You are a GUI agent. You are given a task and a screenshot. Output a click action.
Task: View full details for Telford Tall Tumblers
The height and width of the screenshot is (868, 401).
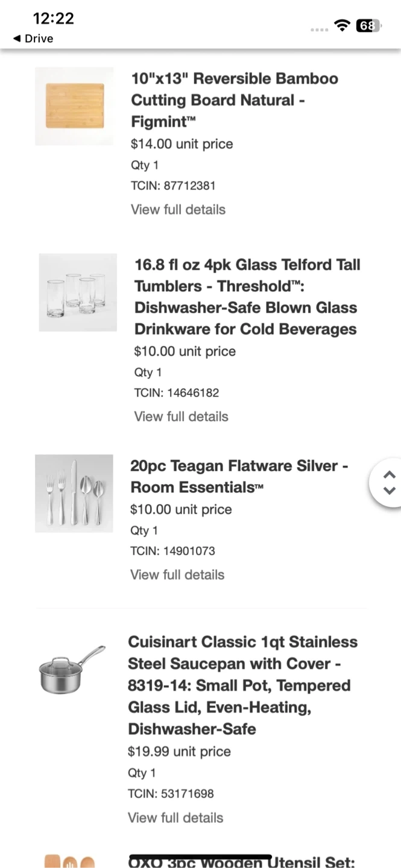(x=181, y=417)
